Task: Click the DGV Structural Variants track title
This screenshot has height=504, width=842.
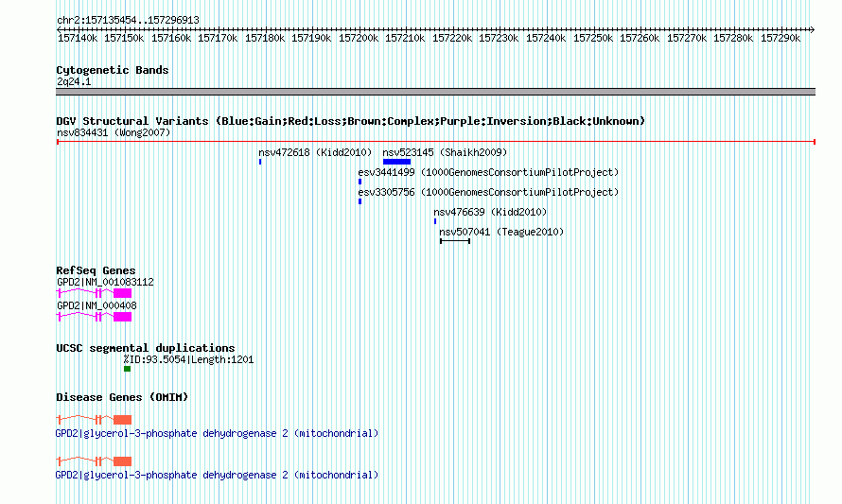Action: pyautogui.click(x=351, y=121)
